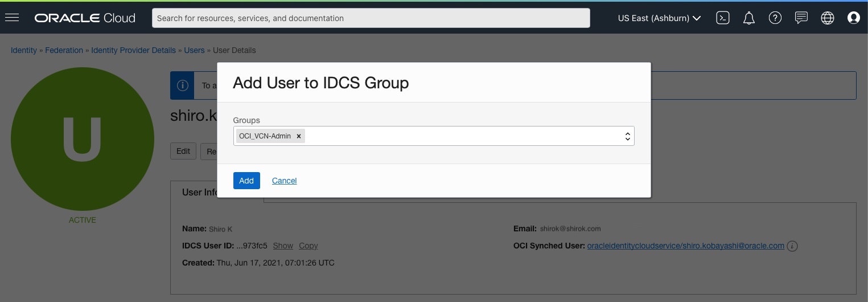Viewport: 868px width, 302px height.
Task: Go to Identity breadcrumb
Action: click(24, 50)
